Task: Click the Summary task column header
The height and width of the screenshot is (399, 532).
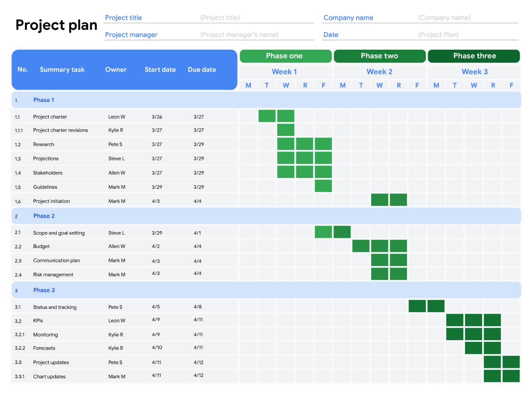Action: 62,70
